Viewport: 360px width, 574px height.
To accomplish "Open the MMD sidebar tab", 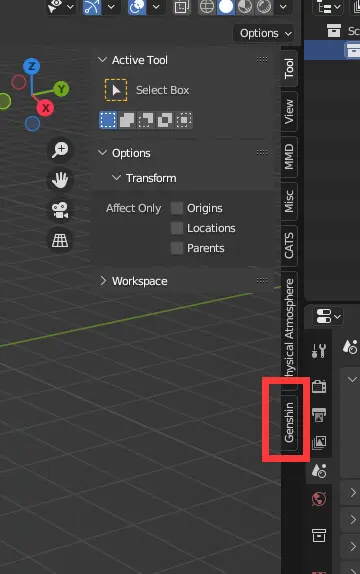I will point(289,156).
